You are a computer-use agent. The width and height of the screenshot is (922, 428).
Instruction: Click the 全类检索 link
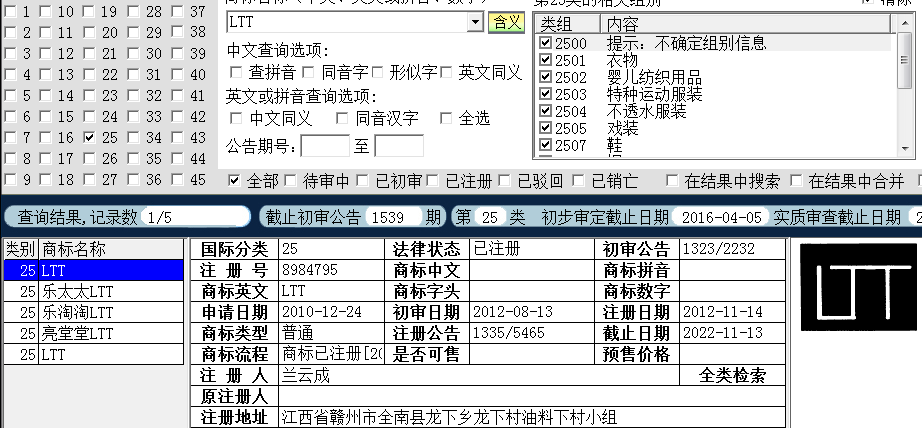coord(732,376)
